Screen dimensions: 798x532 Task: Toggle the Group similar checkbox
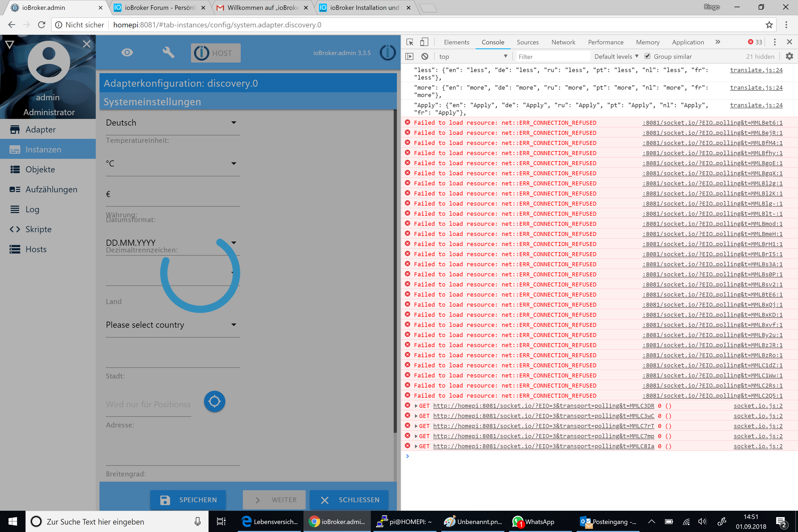647,56
